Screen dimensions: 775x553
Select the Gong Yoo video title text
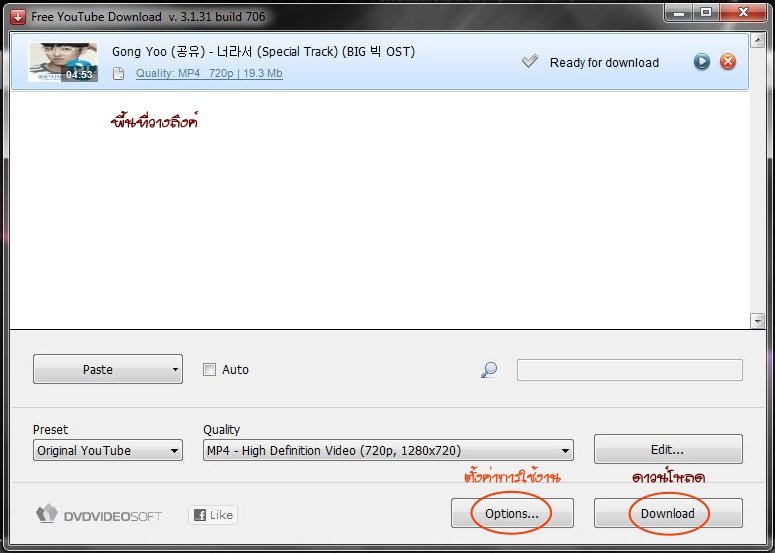point(263,51)
